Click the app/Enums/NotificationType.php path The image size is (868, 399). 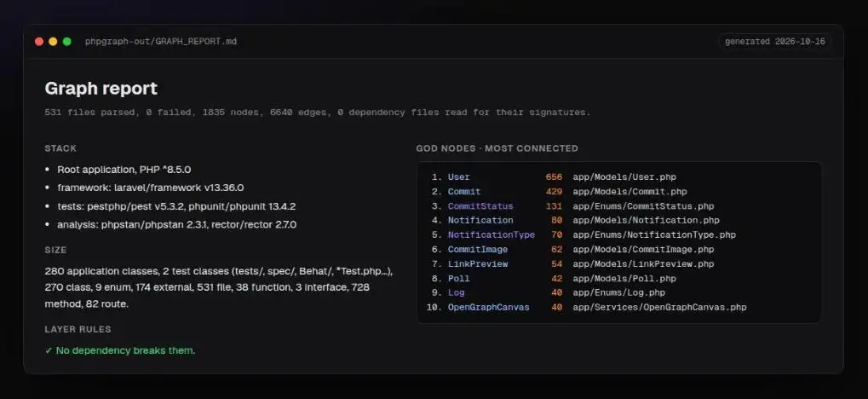(x=654, y=235)
